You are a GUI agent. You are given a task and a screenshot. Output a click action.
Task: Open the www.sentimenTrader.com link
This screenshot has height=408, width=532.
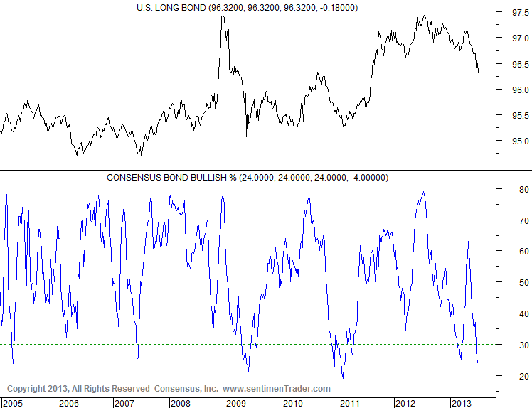point(277,389)
